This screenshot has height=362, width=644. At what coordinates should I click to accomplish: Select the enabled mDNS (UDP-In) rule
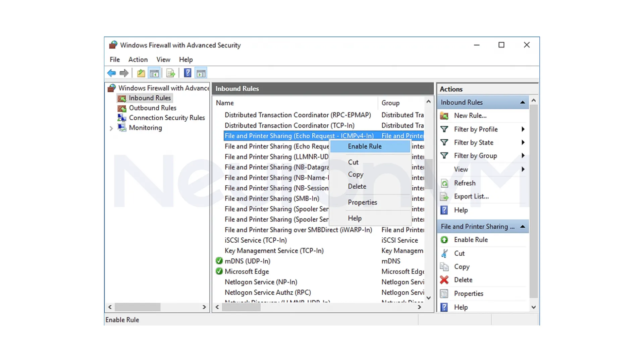[x=248, y=261]
